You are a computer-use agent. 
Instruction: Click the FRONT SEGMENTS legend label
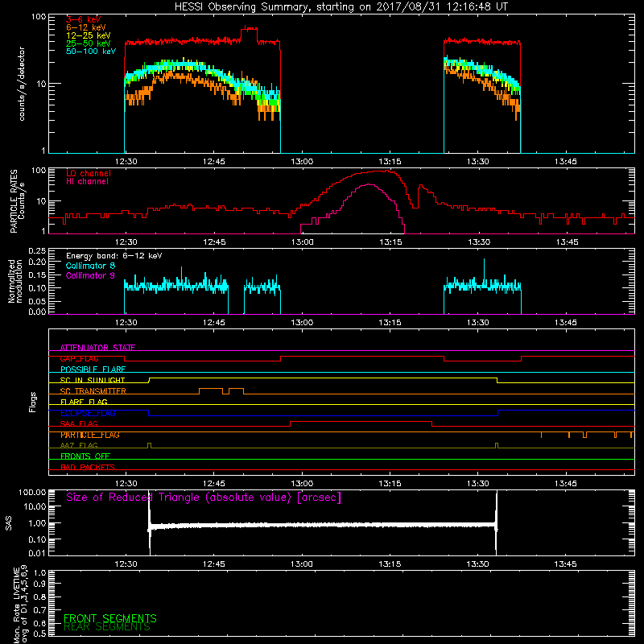(110, 618)
